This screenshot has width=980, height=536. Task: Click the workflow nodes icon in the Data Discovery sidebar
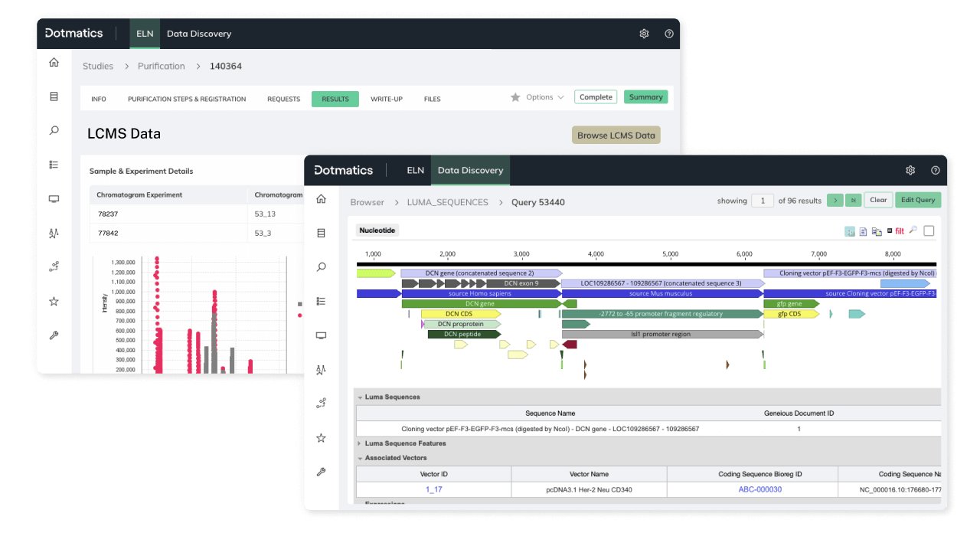321,404
